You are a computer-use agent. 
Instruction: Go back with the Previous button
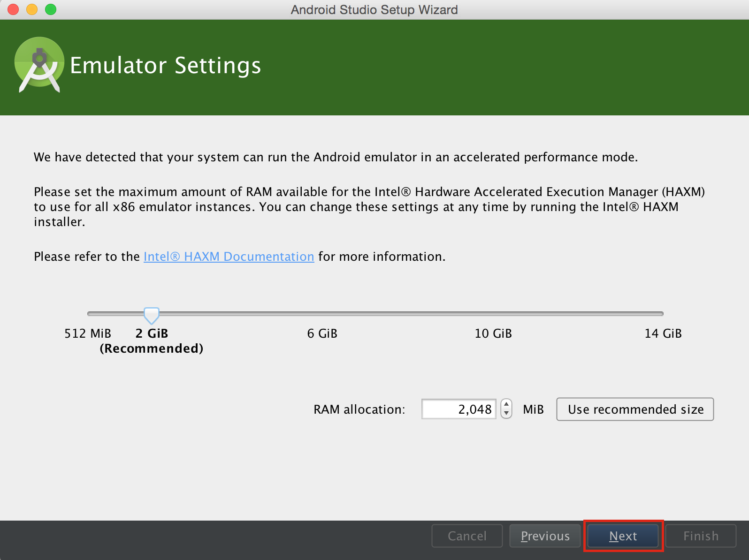point(545,536)
